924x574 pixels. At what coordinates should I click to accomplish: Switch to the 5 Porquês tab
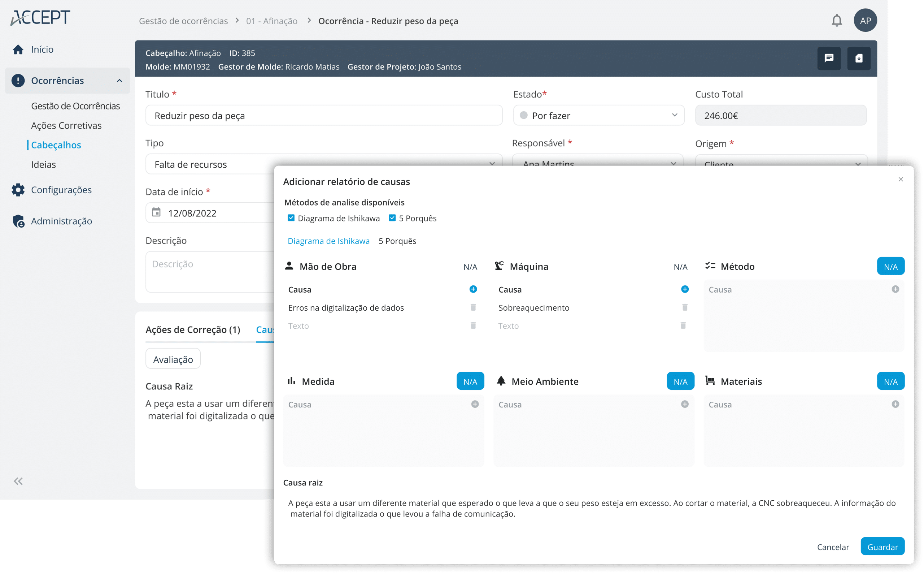[397, 241]
